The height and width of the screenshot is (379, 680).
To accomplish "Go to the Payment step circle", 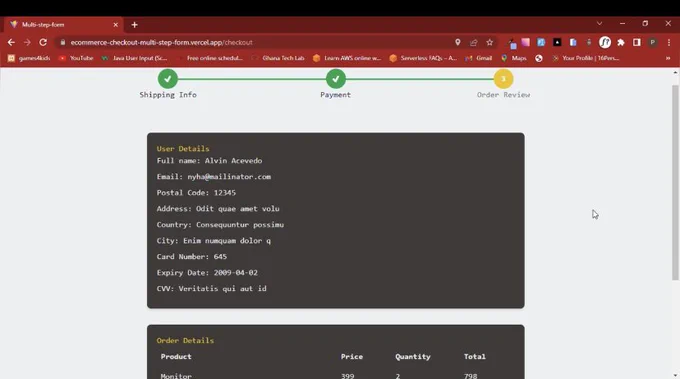I will 336,79.
